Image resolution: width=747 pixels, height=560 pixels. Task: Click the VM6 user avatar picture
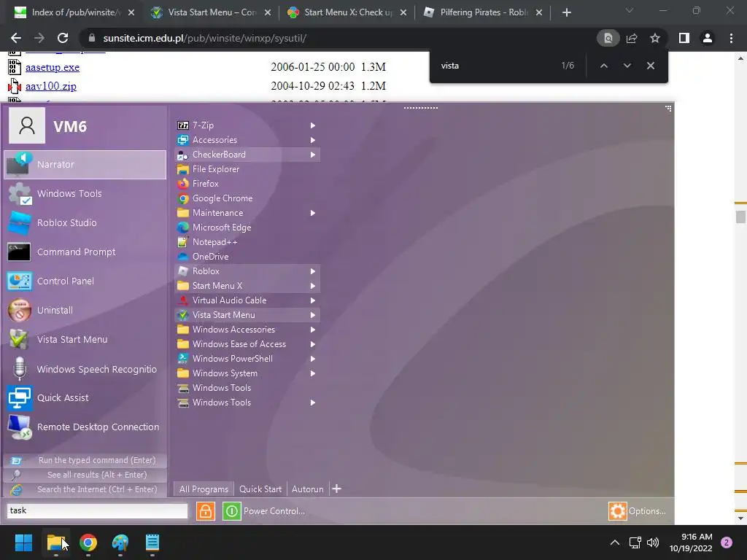pyautogui.click(x=27, y=125)
